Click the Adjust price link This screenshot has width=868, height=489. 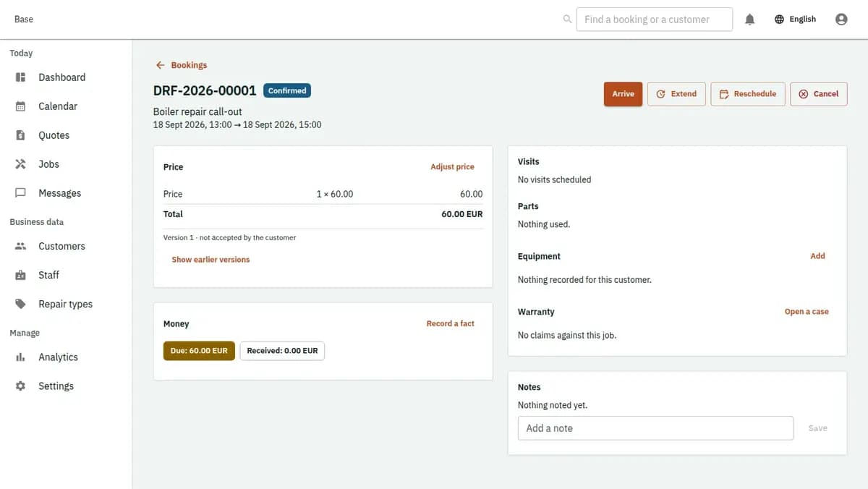click(452, 167)
